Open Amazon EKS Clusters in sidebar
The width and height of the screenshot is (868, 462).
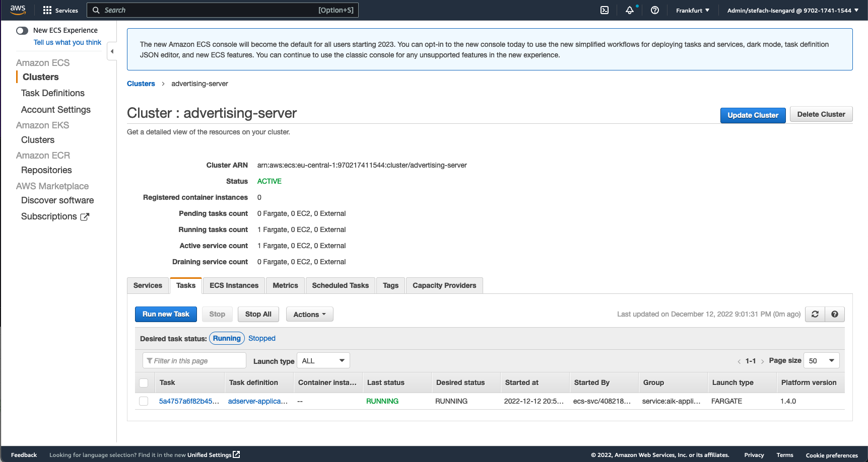tap(38, 140)
